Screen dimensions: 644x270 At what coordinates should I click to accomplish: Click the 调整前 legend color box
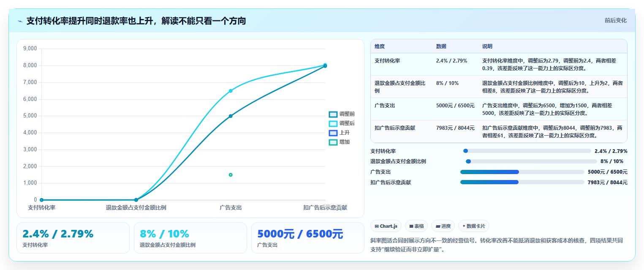(333, 114)
